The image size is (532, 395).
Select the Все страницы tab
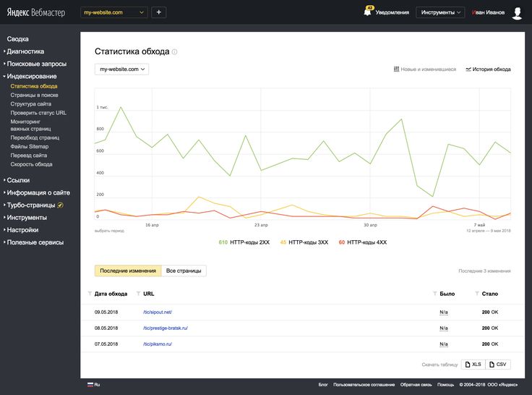[184, 271]
